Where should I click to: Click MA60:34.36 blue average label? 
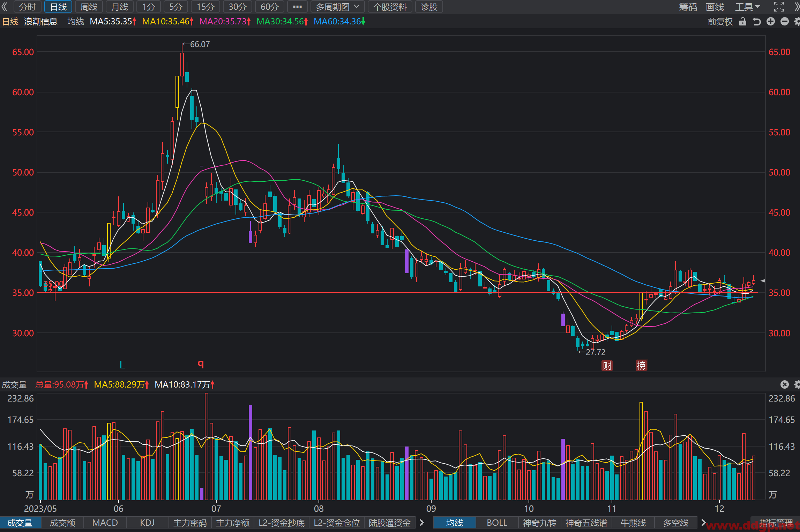coord(339,22)
